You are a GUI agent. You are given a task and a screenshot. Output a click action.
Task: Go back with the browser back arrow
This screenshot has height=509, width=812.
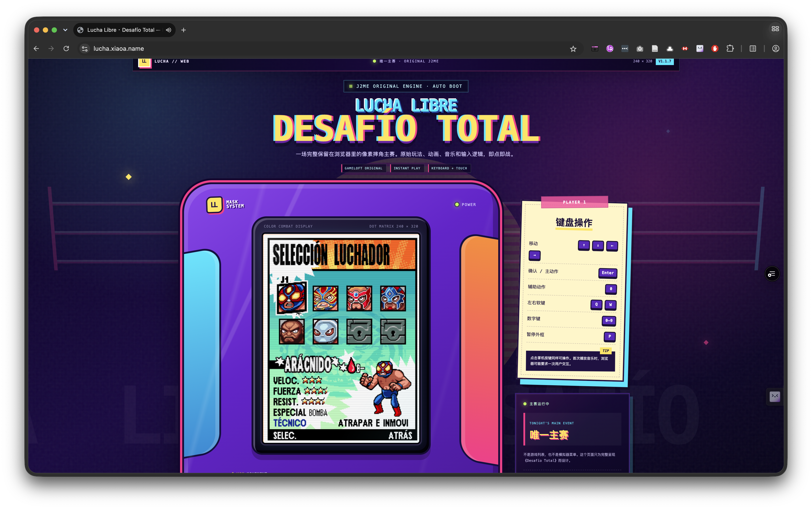point(36,49)
